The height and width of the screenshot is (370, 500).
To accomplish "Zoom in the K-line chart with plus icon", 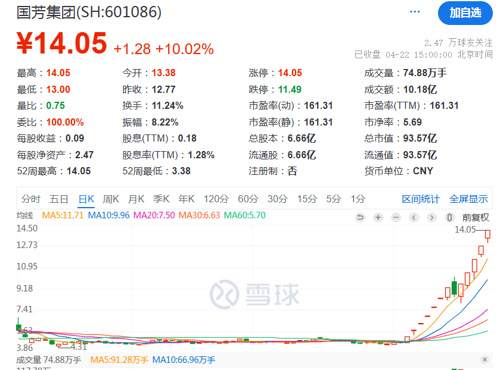I will (x=378, y=218).
